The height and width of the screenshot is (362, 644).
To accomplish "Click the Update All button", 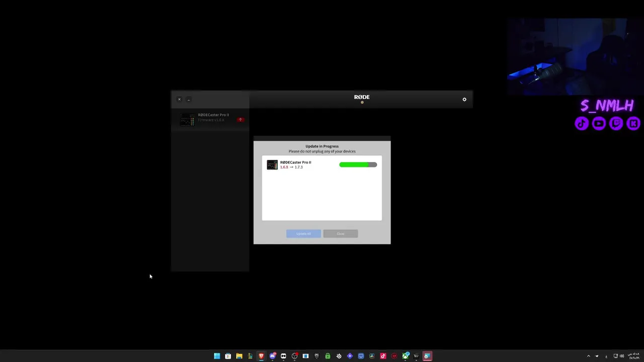I will coord(303,233).
